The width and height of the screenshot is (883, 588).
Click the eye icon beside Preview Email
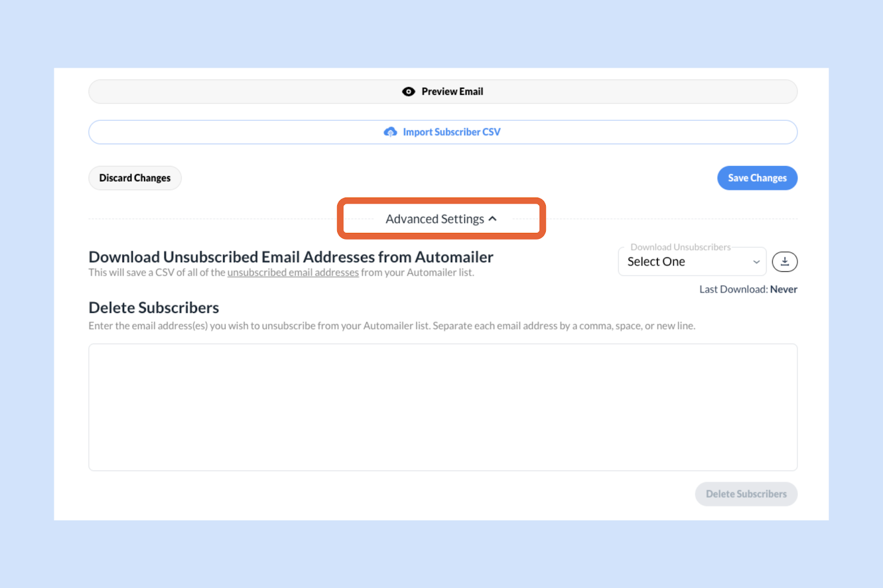(x=408, y=92)
